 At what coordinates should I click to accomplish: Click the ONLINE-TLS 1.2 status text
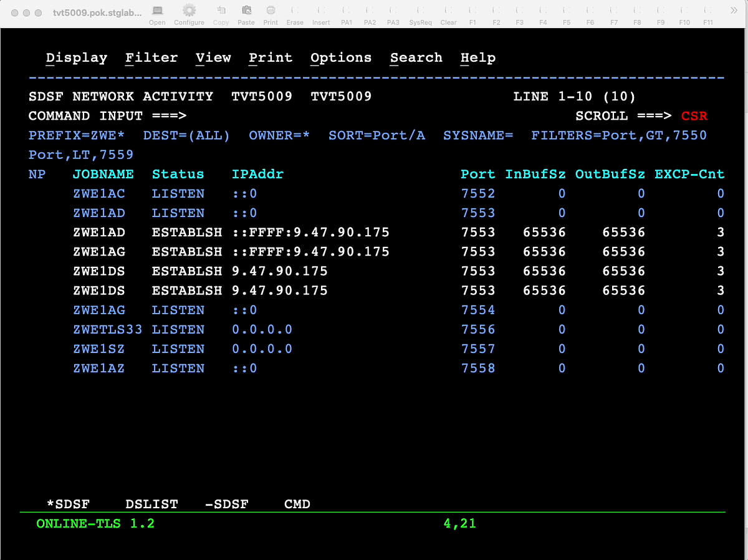tap(95, 524)
